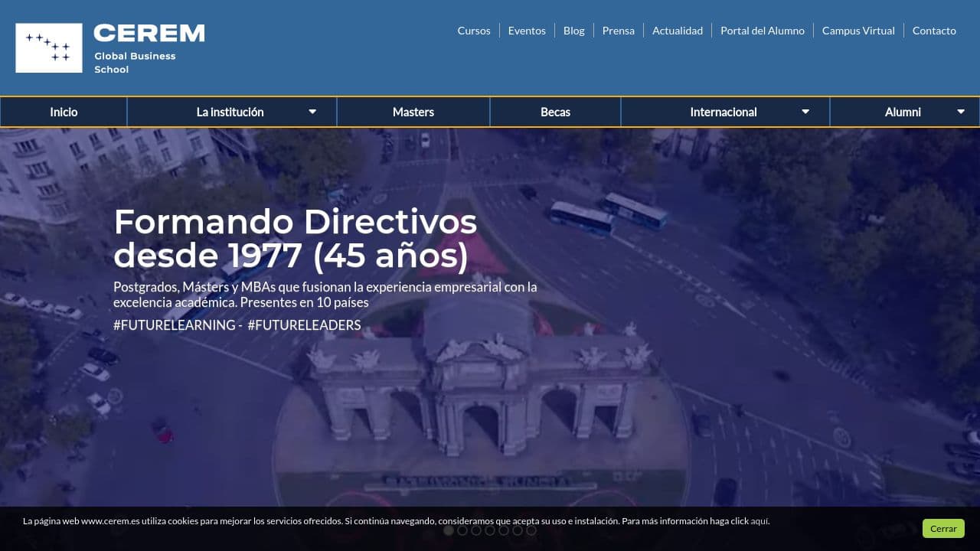Visit the Prensa section
Screen dimensions: 980x551
(x=618, y=31)
